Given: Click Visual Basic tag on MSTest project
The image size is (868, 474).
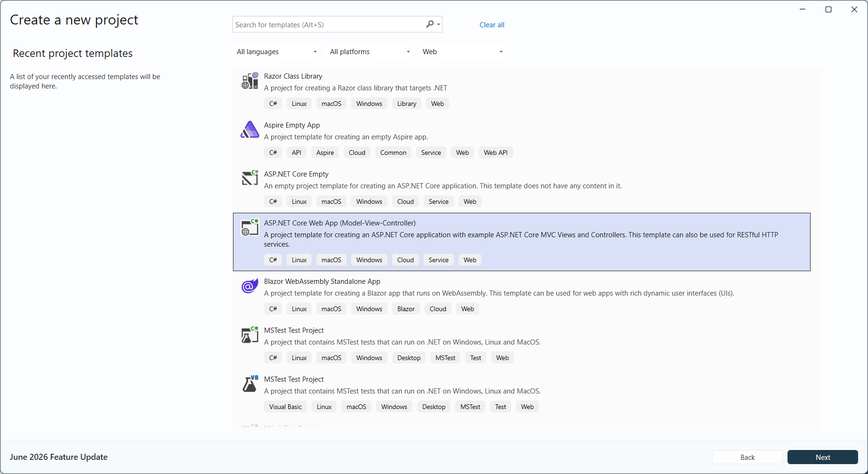Looking at the screenshot, I should 286,407.
